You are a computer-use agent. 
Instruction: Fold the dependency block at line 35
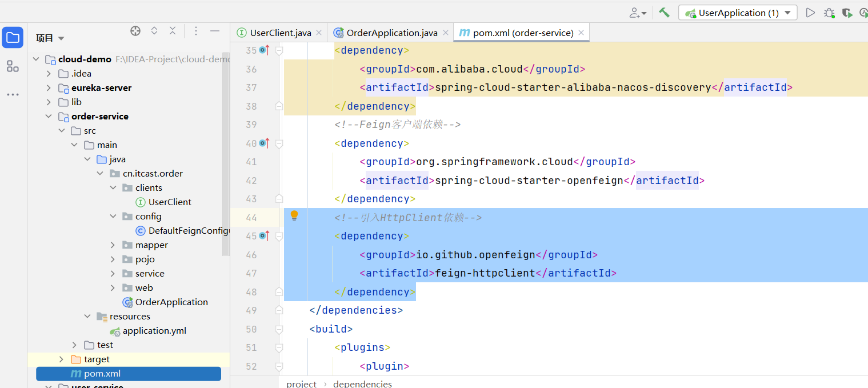pos(279,50)
